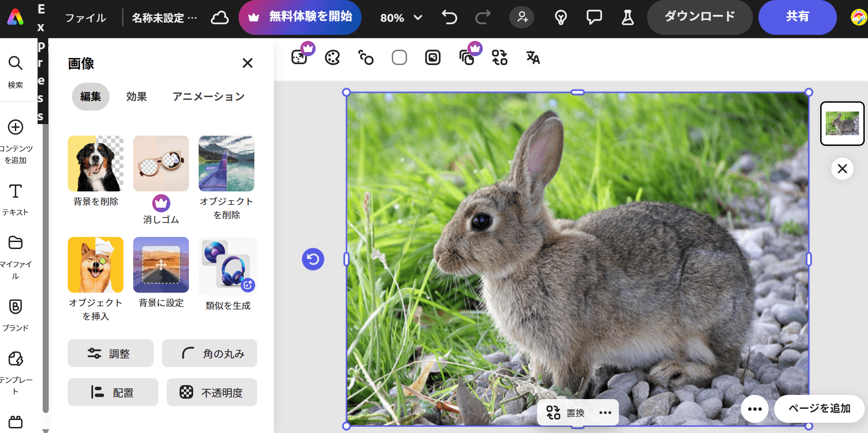
Task: Open the 角の丸み corner radius button
Action: click(209, 353)
